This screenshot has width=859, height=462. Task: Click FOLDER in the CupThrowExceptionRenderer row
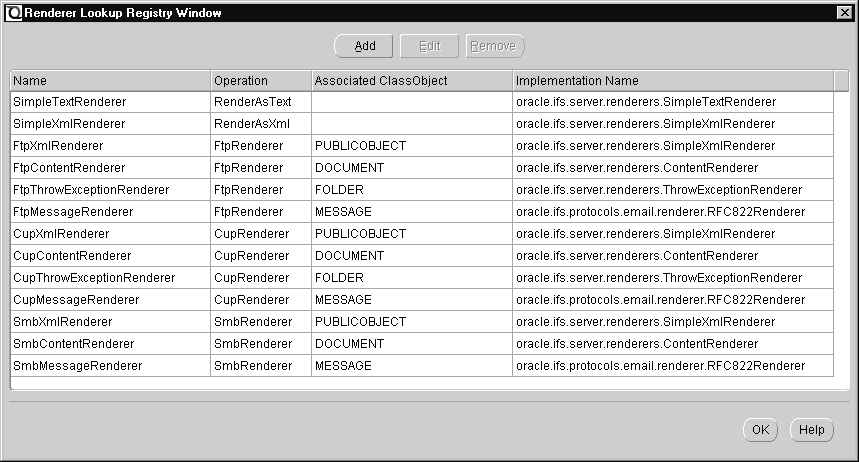pos(412,278)
